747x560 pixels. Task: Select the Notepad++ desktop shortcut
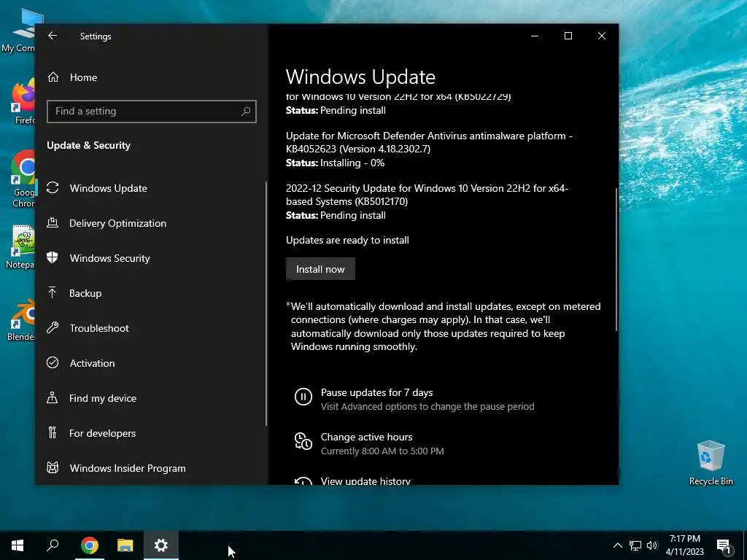20,247
